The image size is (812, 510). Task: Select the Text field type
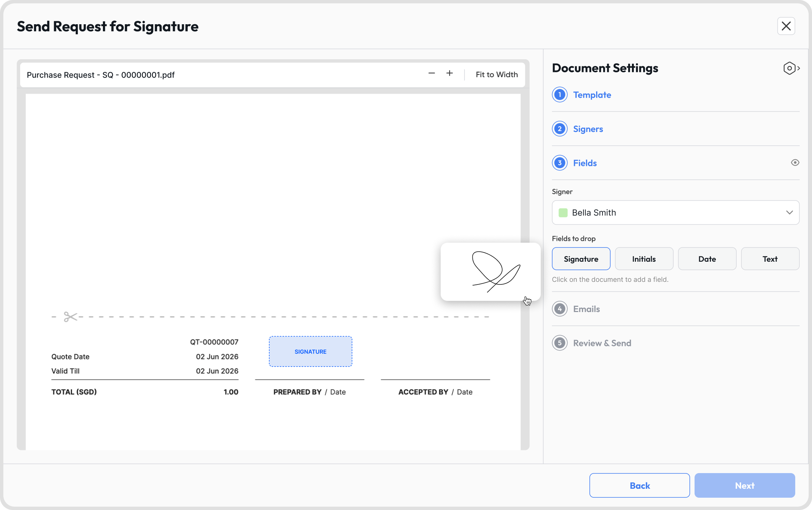[770, 259]
